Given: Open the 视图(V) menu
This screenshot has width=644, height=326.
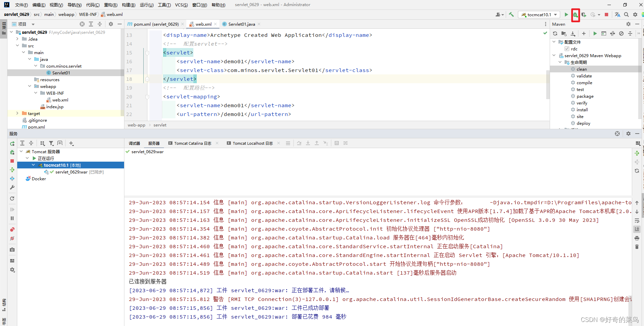Looking at the screenshot, I should pos(56,5).
